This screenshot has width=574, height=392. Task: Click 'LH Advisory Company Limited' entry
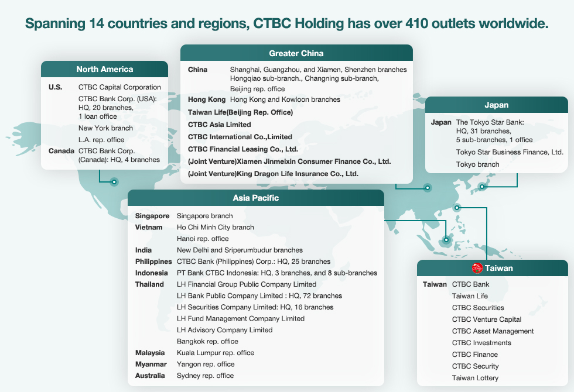[x=224, y=330]
